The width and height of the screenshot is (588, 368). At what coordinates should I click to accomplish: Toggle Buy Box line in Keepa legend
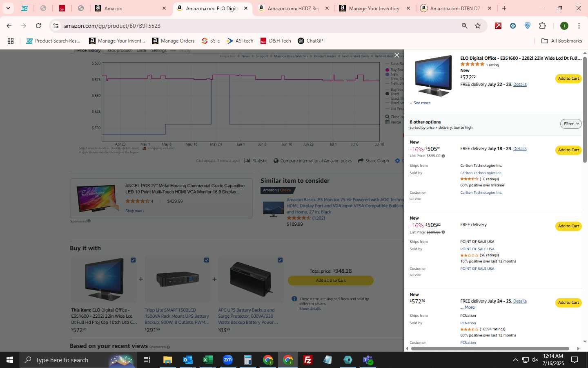point(394,70)
